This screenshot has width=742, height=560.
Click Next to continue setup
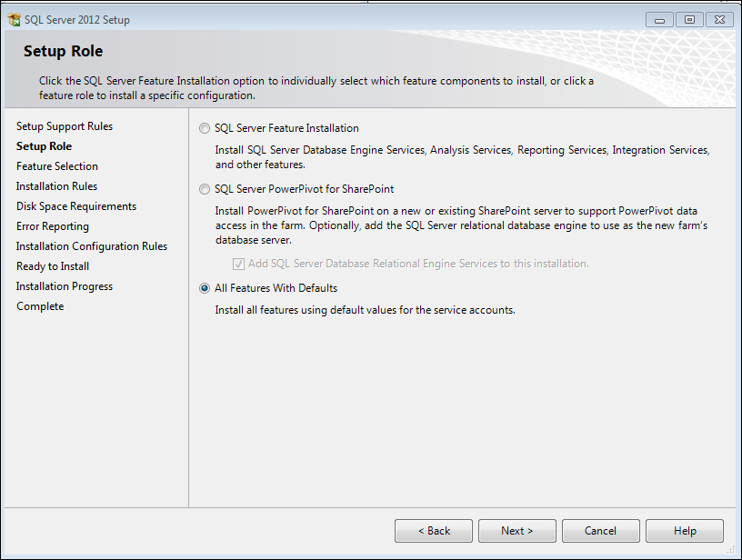(516, 531)
